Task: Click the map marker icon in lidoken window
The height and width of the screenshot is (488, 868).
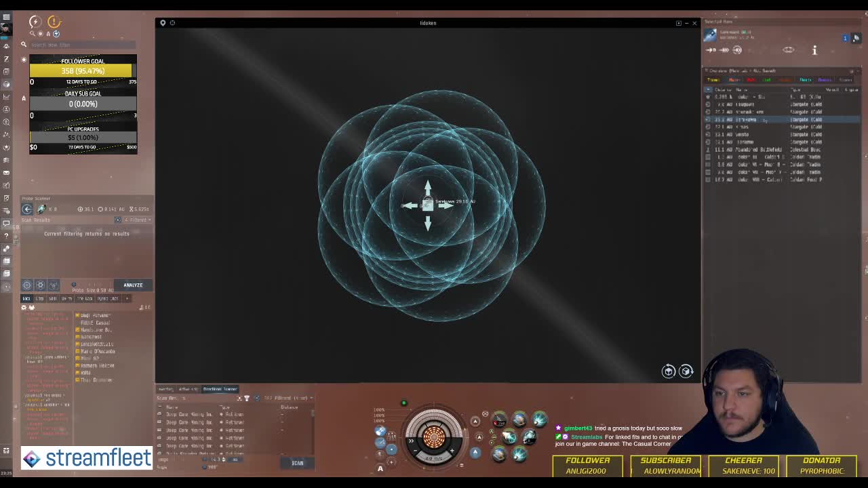Action: tap(163, 23)
